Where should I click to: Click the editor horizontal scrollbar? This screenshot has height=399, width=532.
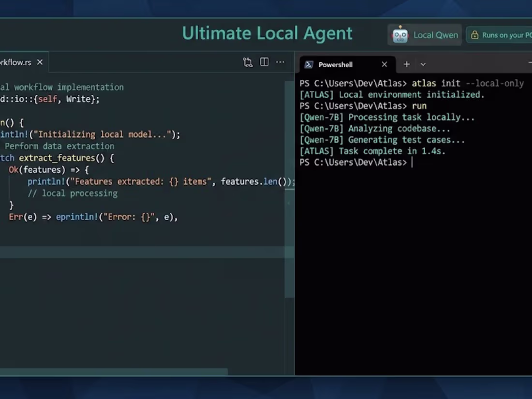tap(114, 372)
